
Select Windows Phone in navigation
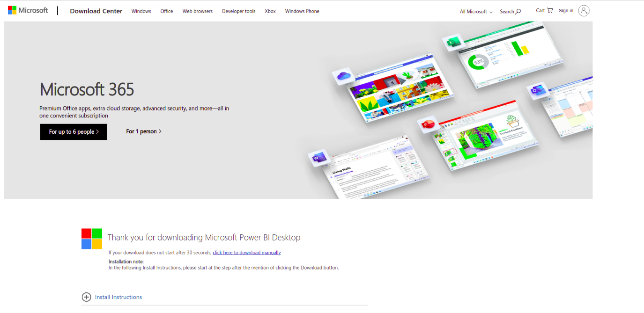pyautogui.click(x=302, y=11)
